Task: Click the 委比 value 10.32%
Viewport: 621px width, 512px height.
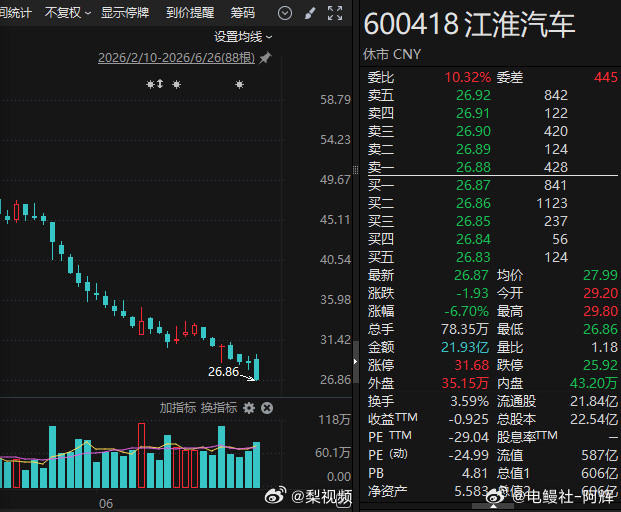Action: click(468, 77)
